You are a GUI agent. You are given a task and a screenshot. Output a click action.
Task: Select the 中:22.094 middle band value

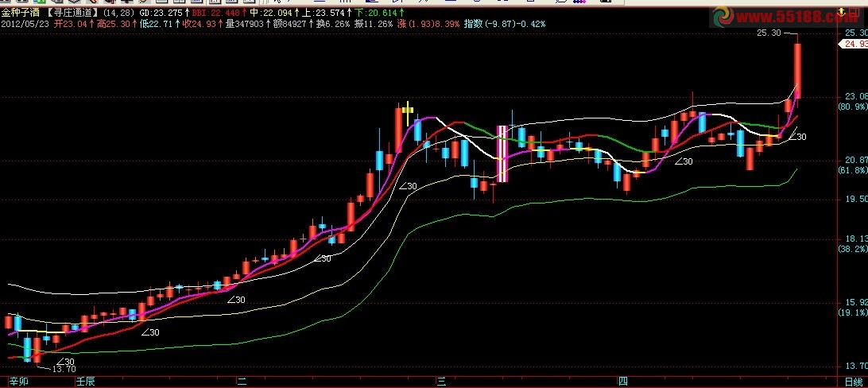pos(271,12)
